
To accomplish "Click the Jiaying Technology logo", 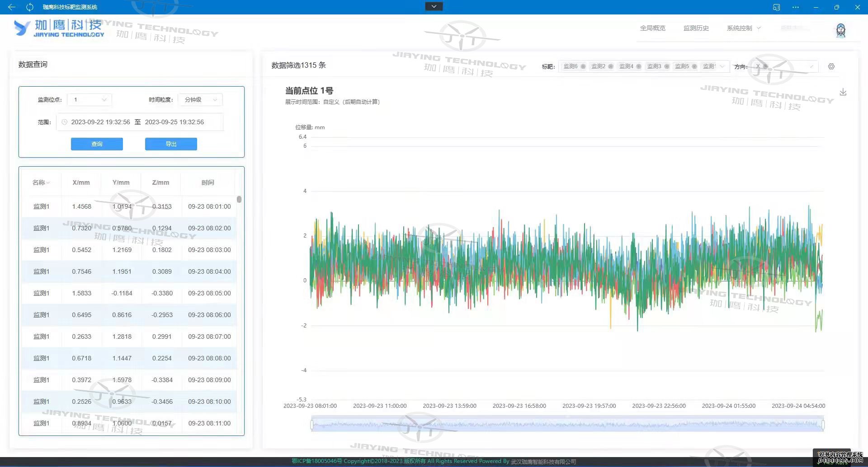I will (59, 28).
